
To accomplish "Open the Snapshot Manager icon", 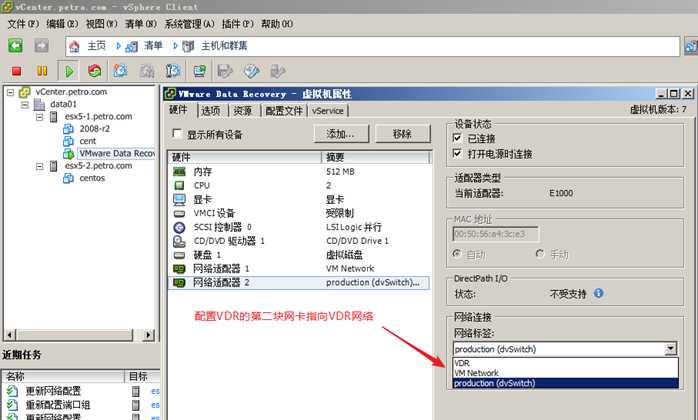I will tap(173, 71).
